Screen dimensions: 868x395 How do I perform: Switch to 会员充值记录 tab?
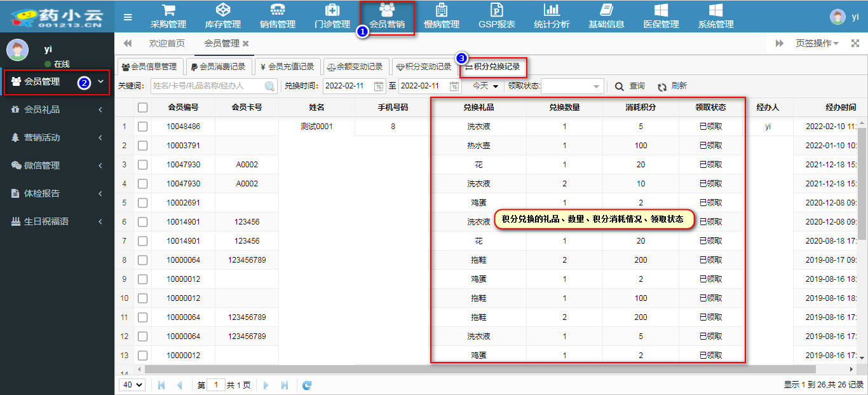(287, 67)
